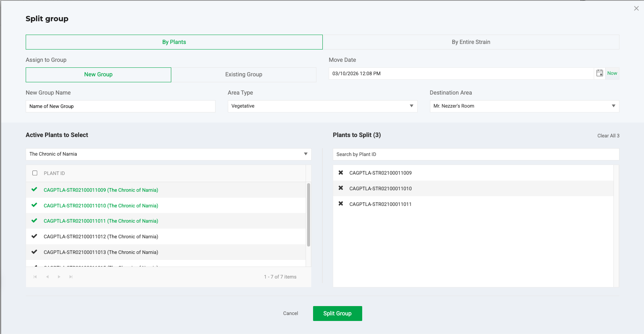Deselect plant CAGPTLA-STR02100011009 in active plants list
Viewport: 644px width, 334px height.
point(34,190)
